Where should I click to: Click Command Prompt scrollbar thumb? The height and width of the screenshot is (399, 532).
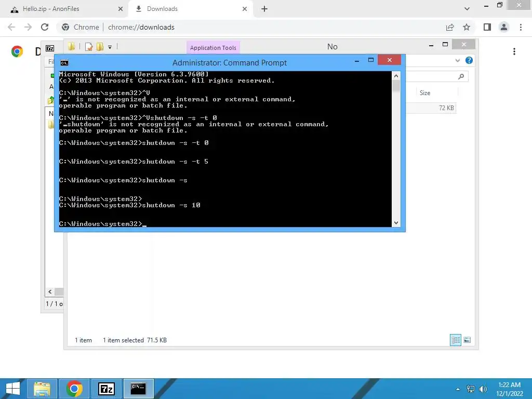coord(396,86)
